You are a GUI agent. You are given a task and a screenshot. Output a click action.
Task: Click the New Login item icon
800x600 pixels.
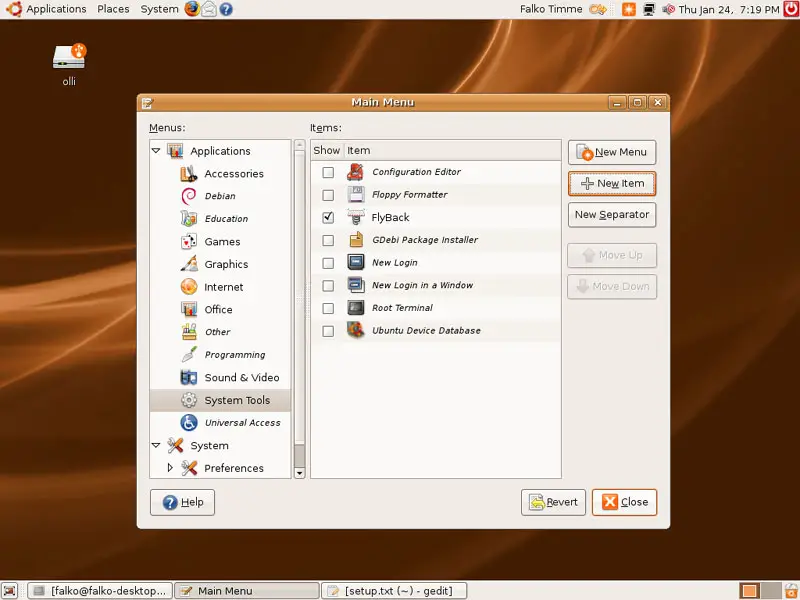pyautogui.click(x=355, y=262)
